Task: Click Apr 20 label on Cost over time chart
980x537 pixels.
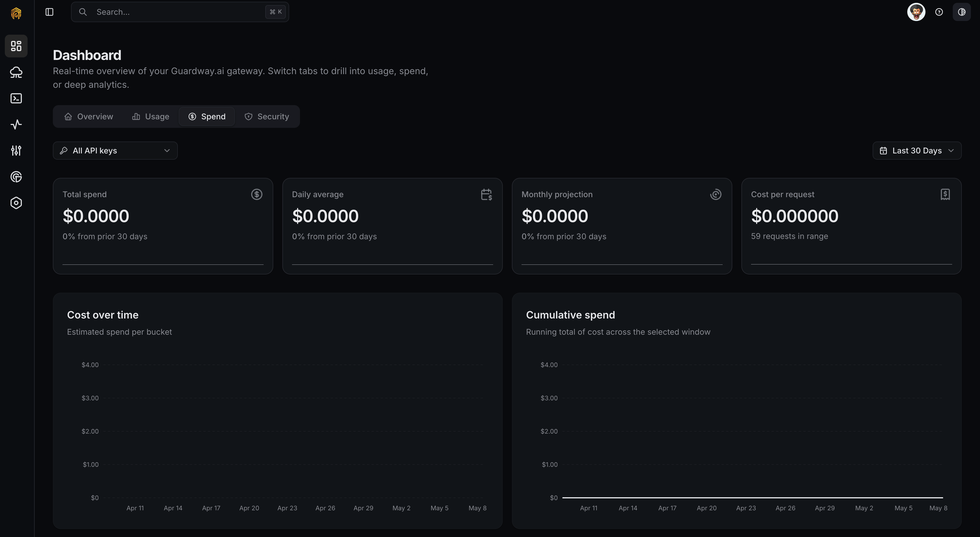Action: (249, 508)
